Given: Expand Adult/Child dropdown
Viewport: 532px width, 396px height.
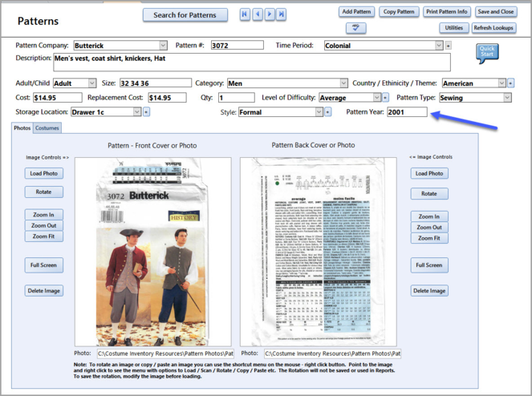Looking at the screenshot, I should tap(92, 83).
